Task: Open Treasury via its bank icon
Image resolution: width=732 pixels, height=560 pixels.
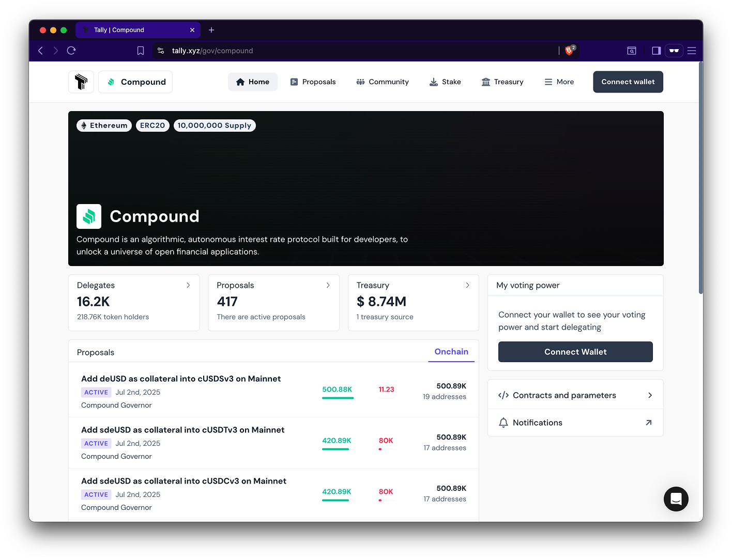Action: [486, 82]
